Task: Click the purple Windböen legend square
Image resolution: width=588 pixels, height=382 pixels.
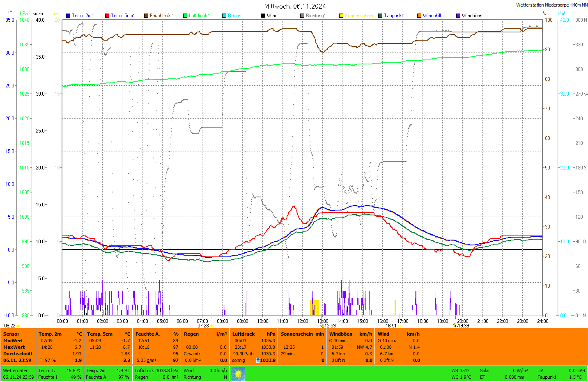Action: click(x=458, y=16)
